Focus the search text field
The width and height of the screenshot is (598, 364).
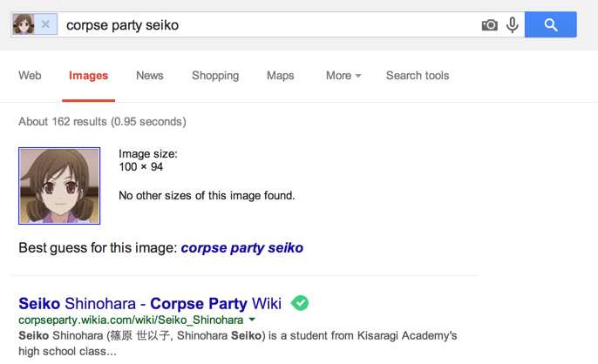click(x=262, y=25)
